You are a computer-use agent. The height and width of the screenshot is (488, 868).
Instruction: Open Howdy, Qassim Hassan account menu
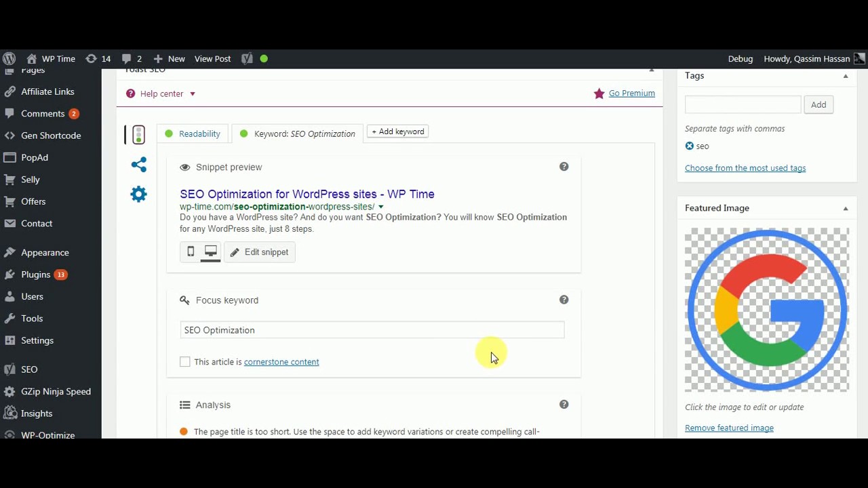tap(806, 59)
